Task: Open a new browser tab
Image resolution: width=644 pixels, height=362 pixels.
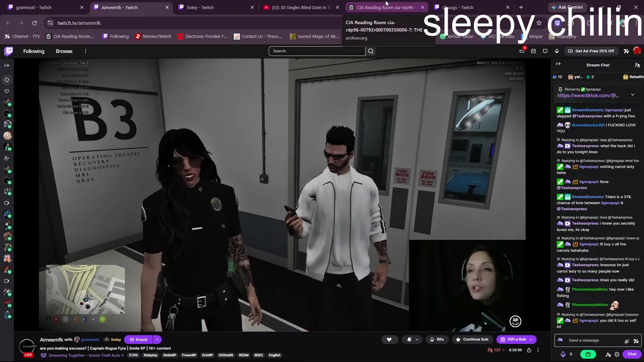Action: [x=521, y=8]
